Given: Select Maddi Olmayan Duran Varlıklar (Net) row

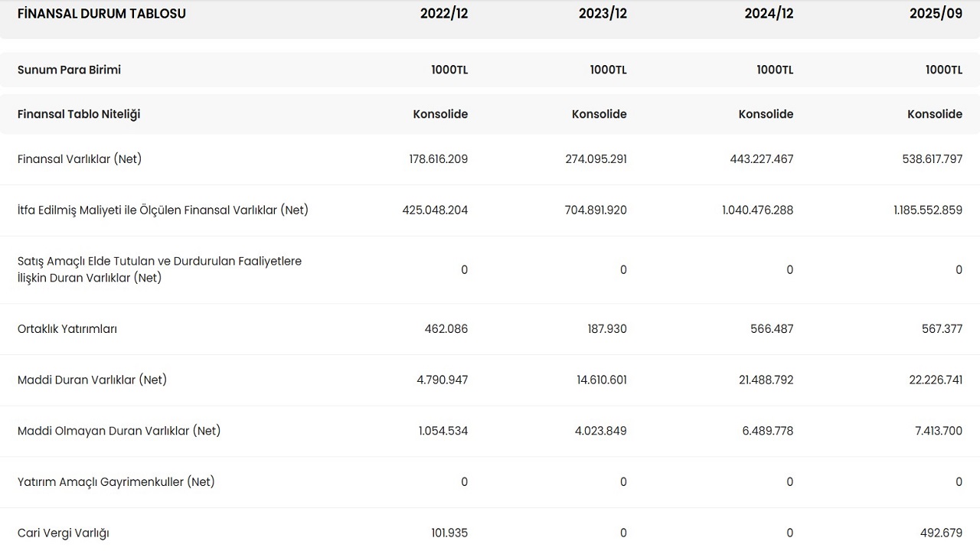Looking at the screenshot, I should click(x=119, y=431).
